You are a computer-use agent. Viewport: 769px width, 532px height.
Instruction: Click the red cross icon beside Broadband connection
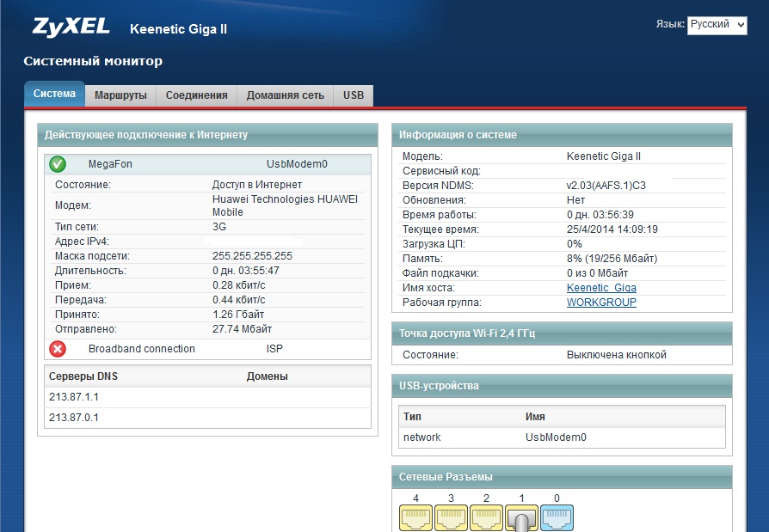coord(58,349)
